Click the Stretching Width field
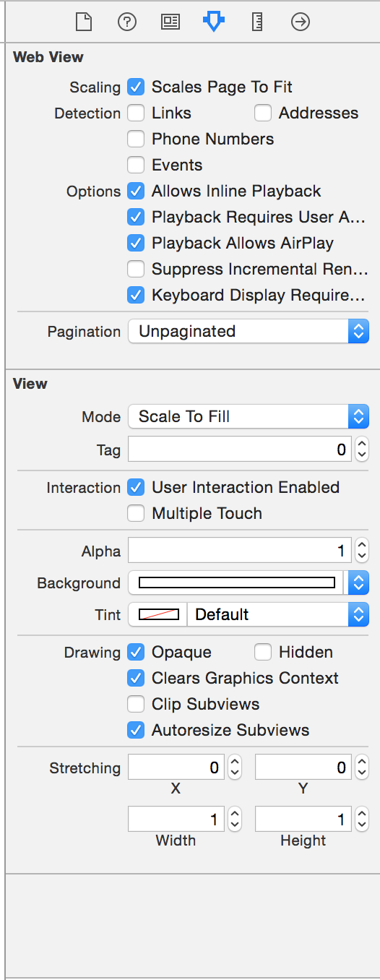This screenshot has width=380, height=980. tap(176, 820)
